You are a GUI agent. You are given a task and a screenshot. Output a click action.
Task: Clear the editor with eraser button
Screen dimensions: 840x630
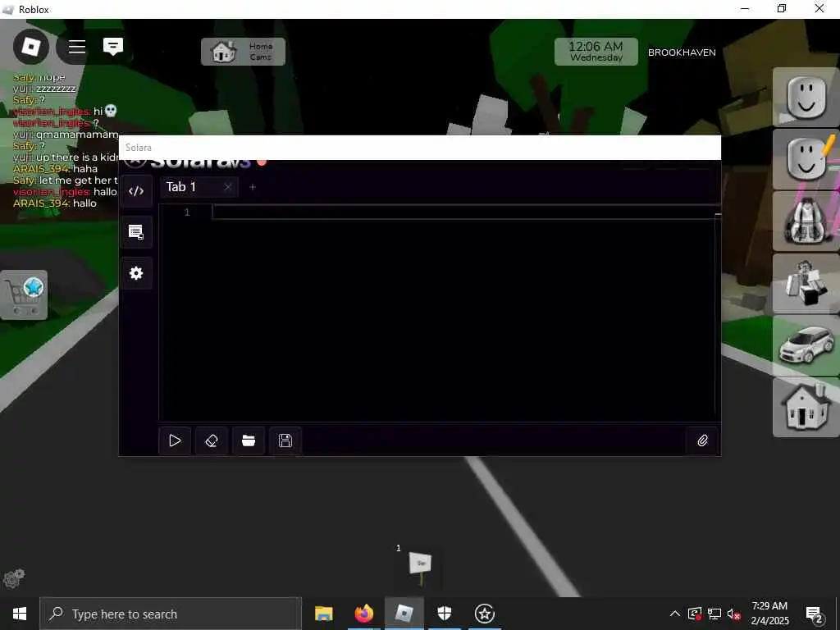212,441
